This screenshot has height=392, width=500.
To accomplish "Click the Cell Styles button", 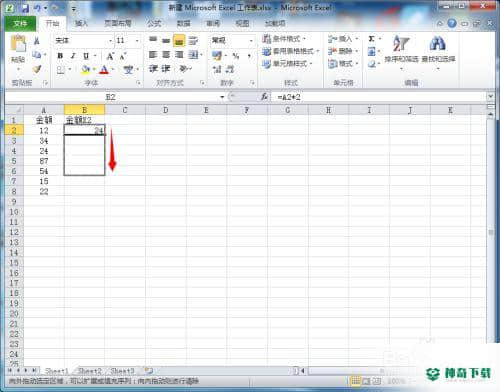I will coord(287,63).
